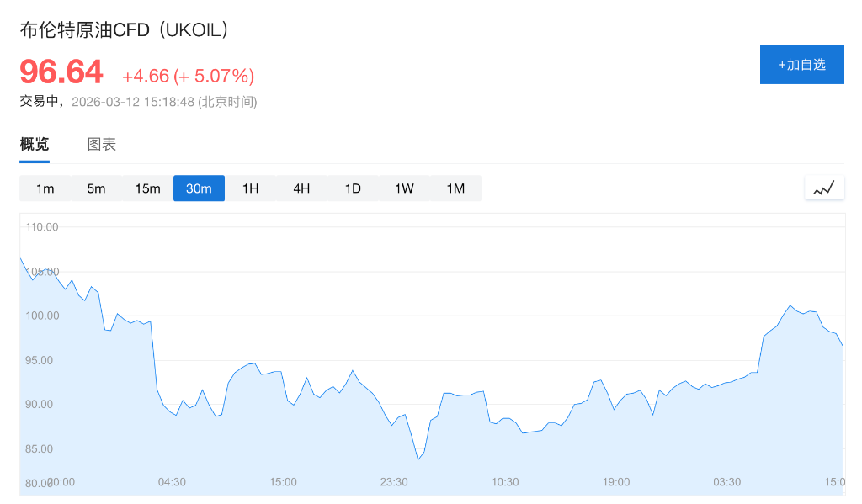Select the 1m timeframe
862x504 pixels.
pos(45,188)
